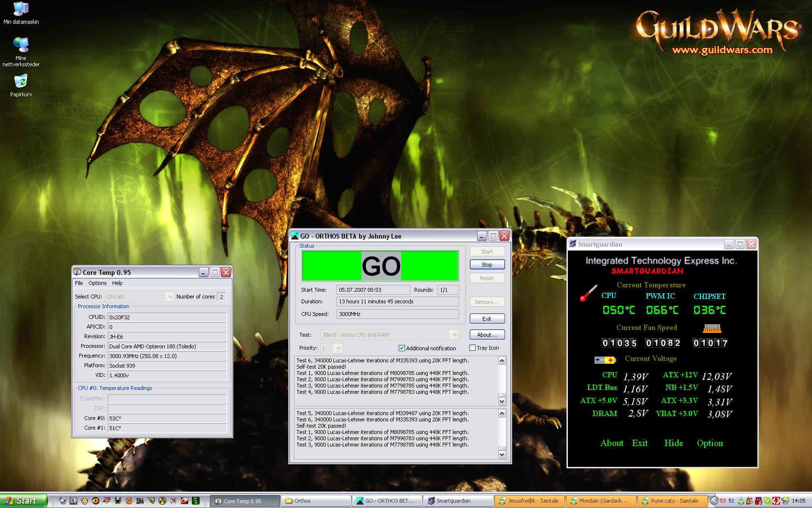Image resolution: width=812 pixels, height=508 pixels.
Task: Open the Jesusfre@k chat taskbar button
Action: [529, 501]
